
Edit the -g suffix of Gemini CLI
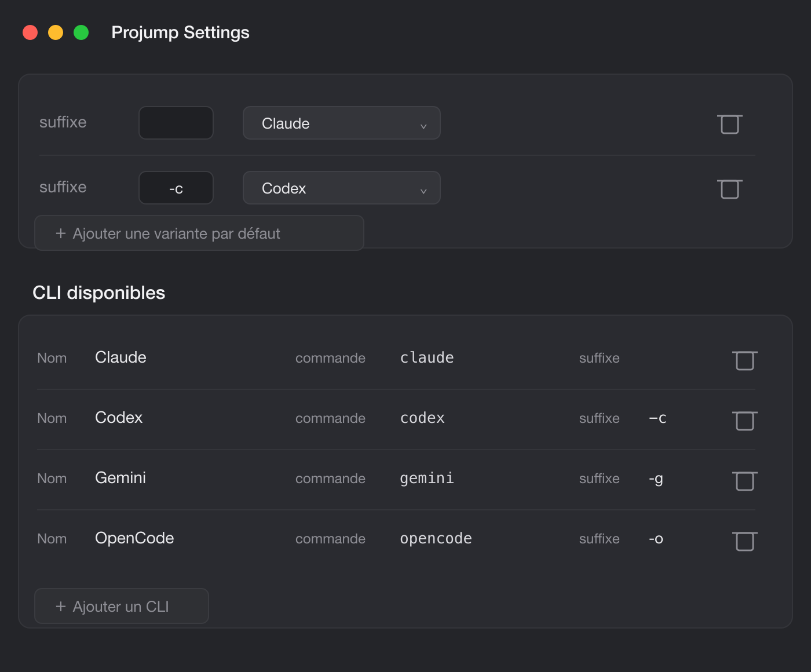pyautogui.click(x=656, y=480)
